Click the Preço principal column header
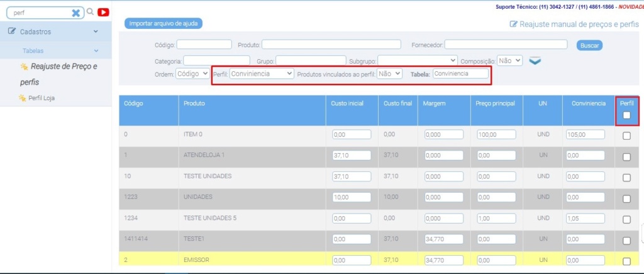Screen dimensions: 644x274 496,104
